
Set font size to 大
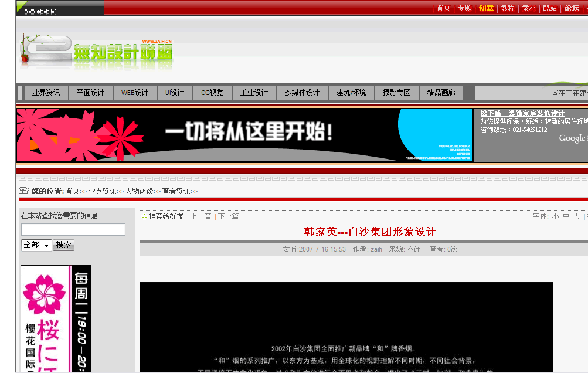click(x=576, y=216)
